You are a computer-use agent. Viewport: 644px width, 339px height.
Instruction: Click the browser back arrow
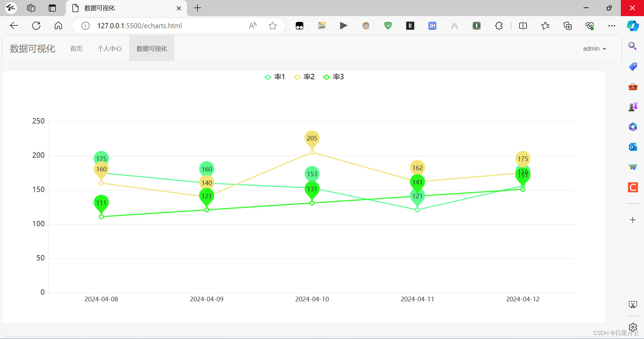14,26
